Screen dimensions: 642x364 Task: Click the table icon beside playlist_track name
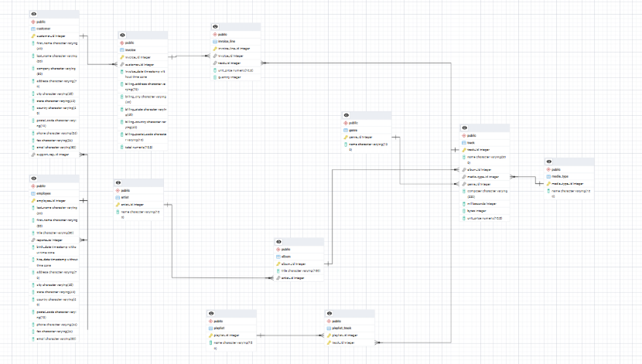click(x=329, y=328)
